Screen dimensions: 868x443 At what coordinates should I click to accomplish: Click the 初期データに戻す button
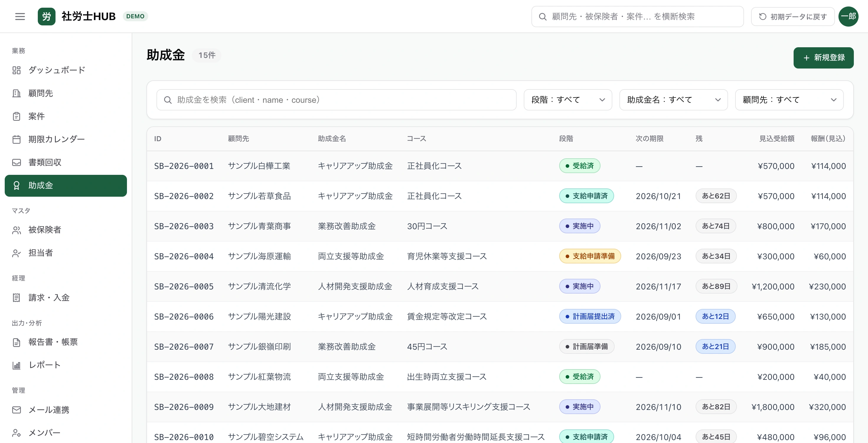792,17
